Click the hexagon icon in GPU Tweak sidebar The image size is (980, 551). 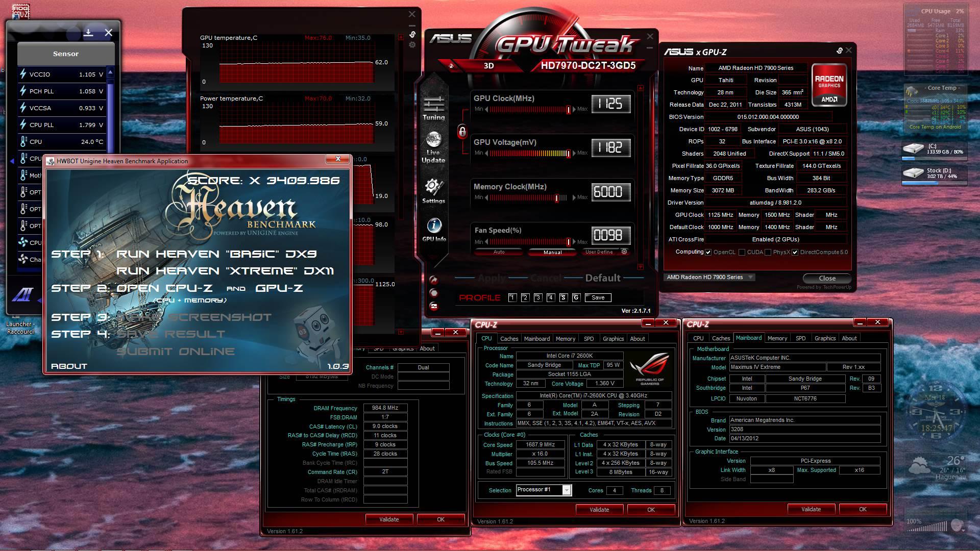(x=434, y=293)
